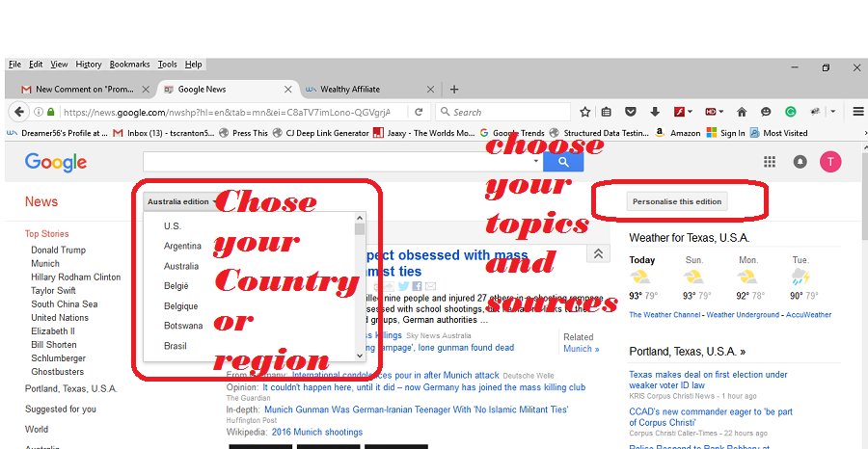This screenshot has height=449, width=868.
Task: Reload the page using the refresh icon
Action: coord(420,112)
